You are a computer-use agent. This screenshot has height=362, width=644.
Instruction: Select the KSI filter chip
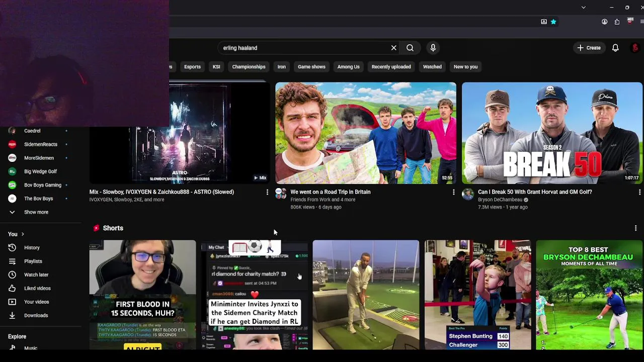(216, 66)
